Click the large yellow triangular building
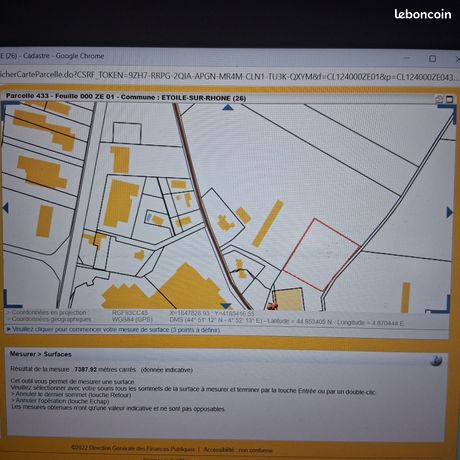This screenshot has height=460, width=460. tap(187, 287)
